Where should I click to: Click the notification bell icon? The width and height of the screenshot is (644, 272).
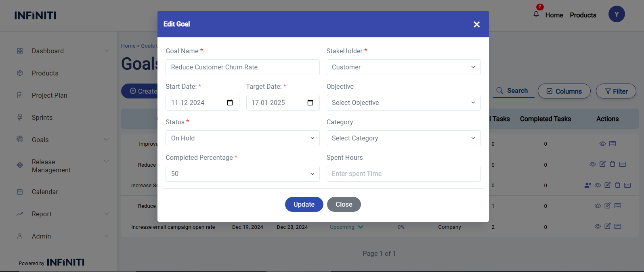point(536,15)
